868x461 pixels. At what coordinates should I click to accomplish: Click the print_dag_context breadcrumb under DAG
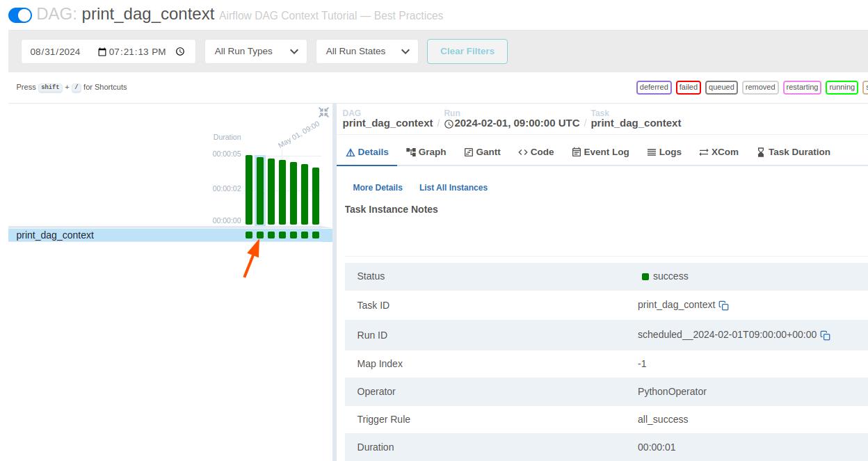click(387, 123)
